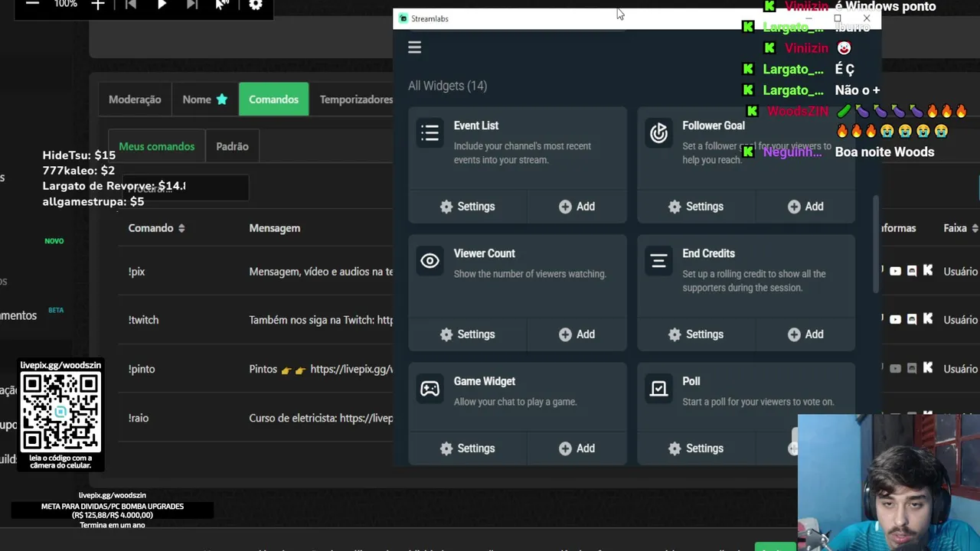Switch to Moderação tab in background page
Screen dimensions: 980x551
[x=135, y=99]
